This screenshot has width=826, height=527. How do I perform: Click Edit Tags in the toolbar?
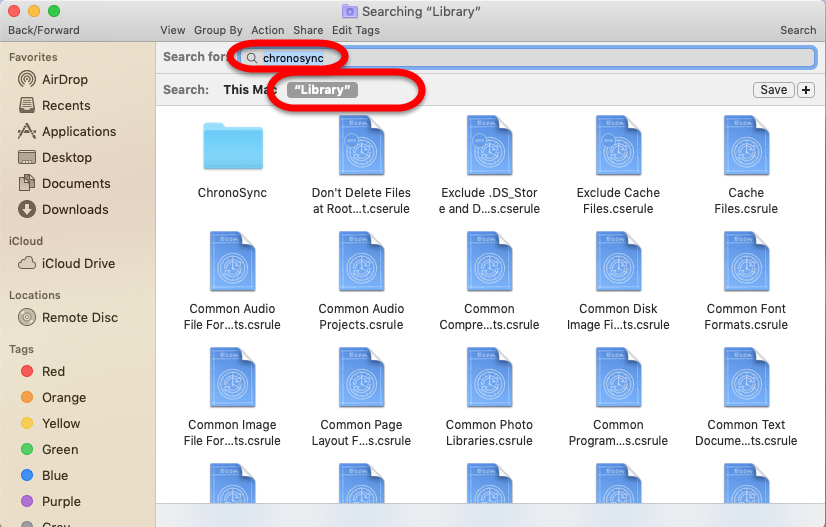355,30
